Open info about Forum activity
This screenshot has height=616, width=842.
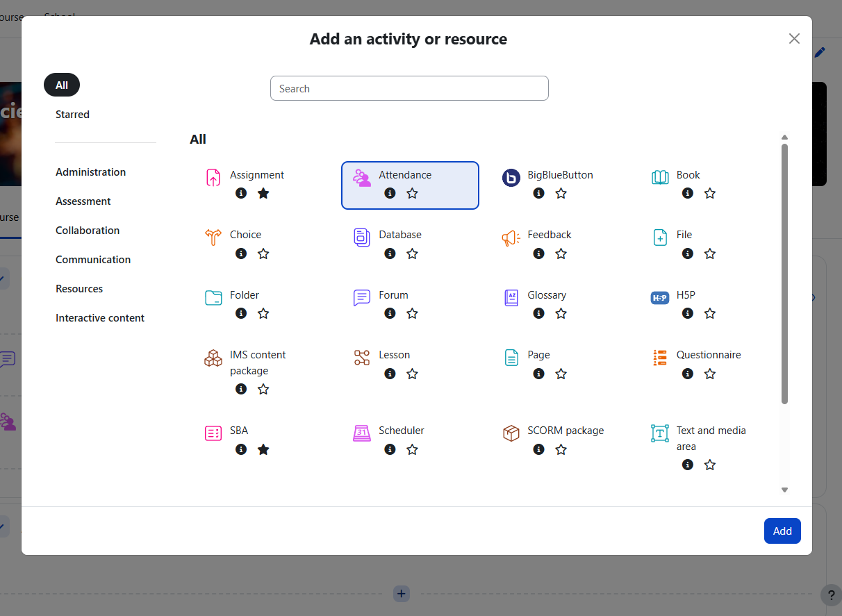(390, 313)
